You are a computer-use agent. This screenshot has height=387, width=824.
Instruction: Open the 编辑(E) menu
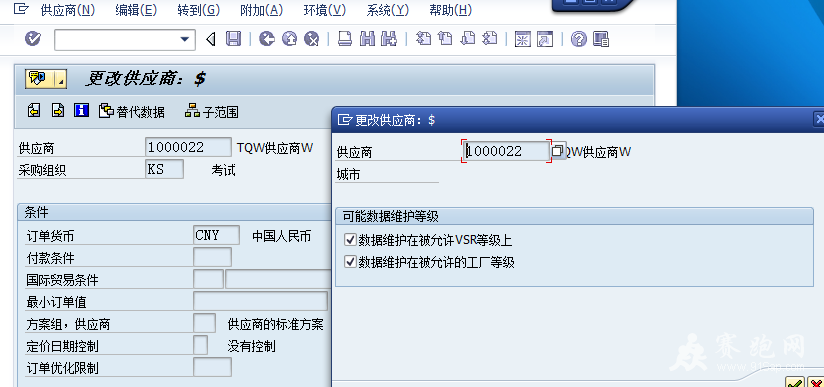pyautogui.click(x=136, y=10)
